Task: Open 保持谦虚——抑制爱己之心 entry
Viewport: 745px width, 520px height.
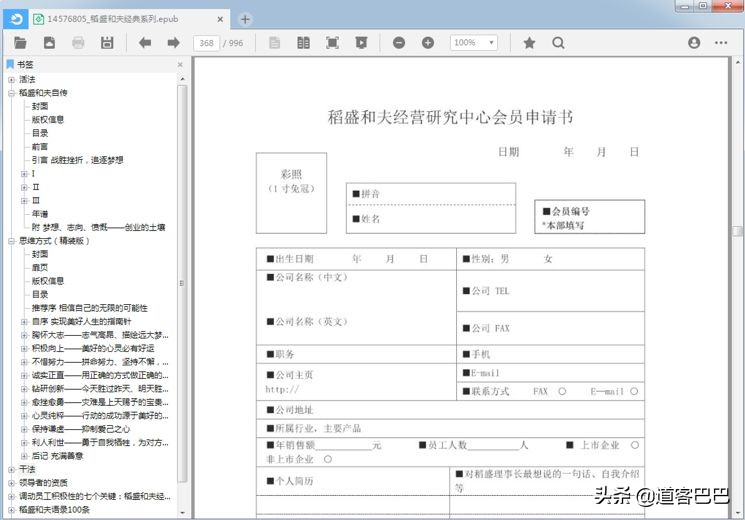Action: click(x=81, y=429)
